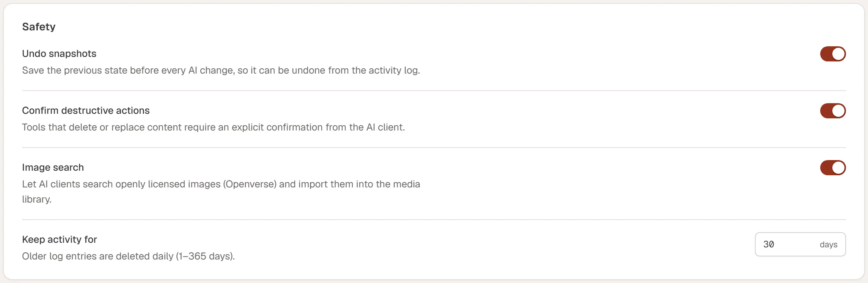Image resolution: width=868 pixels, height=283 pixels.
Task: Click the 'Older log entries' description text
Action: (128, 256)
